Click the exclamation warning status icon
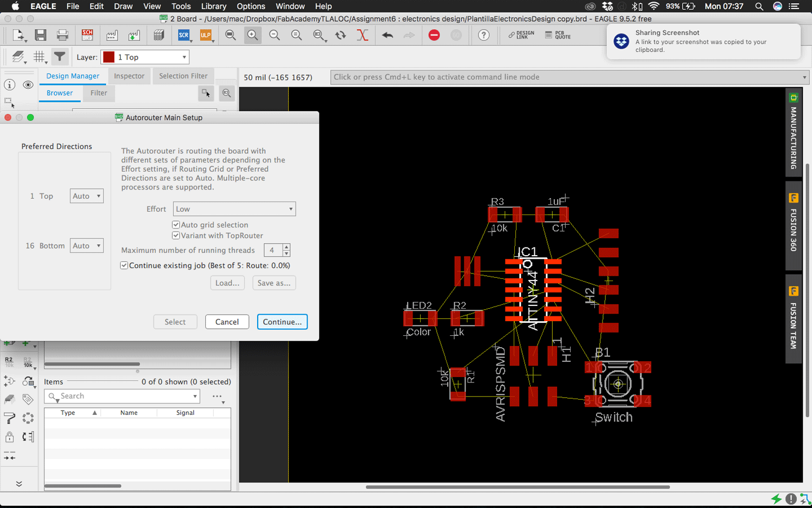 click(791, 499)
